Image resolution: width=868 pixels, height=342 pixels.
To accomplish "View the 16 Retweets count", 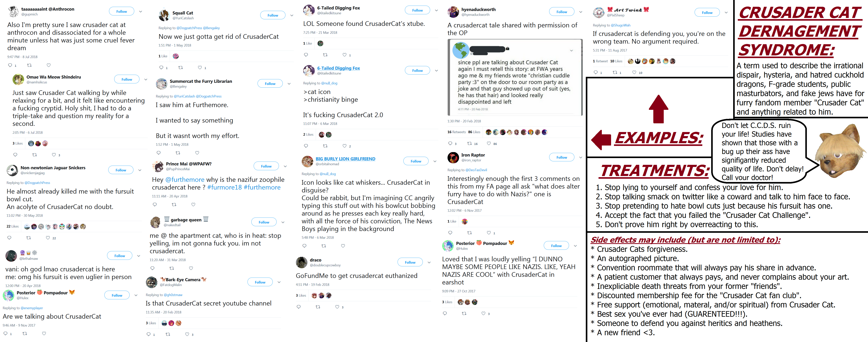I will pyautogui.click(x=456, y=132).
